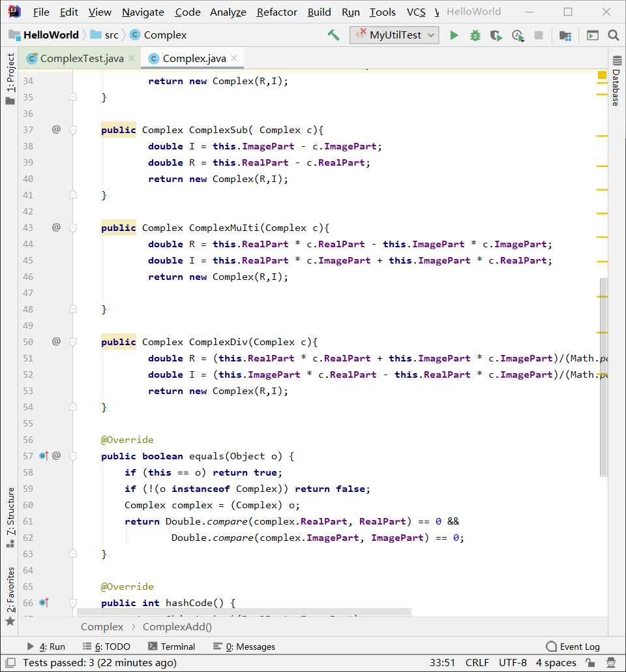Screen dimensions: 626x672
Task: Click the fold end marker on line 63
Action: pyautogui.click(x=73, y=553)
